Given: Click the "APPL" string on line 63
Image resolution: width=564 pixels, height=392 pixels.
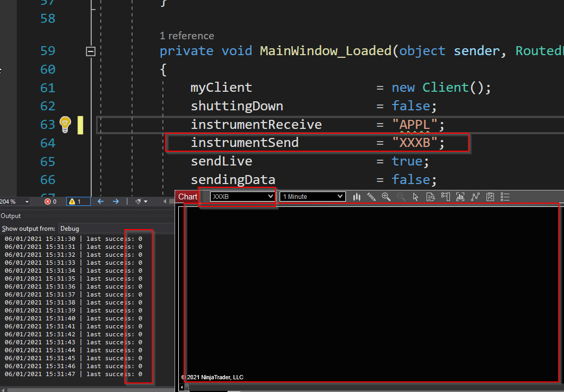Looking at the screenshot, I should 415,125.
